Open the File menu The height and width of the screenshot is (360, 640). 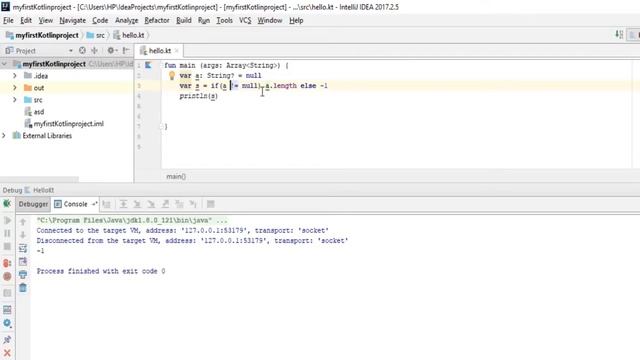pyautogui.click(x=8, y=20)
